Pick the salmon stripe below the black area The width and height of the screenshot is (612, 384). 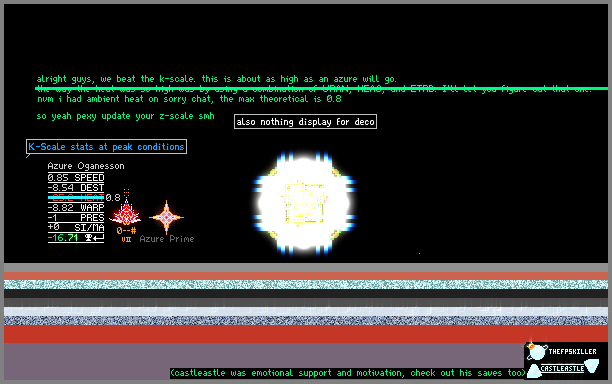coord(306,276)
